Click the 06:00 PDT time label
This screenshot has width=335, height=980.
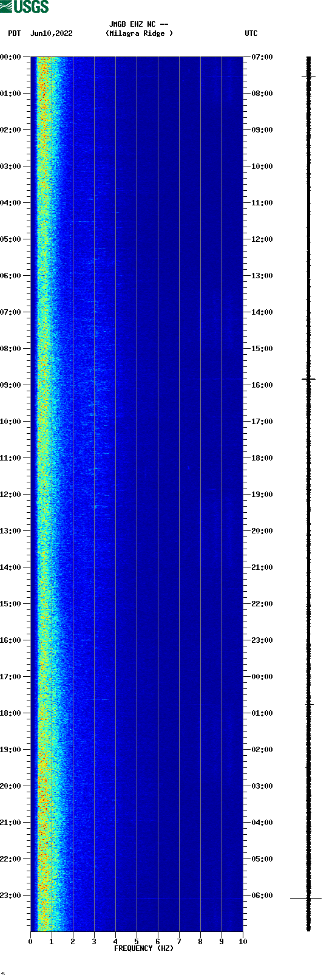pos(11,276)
